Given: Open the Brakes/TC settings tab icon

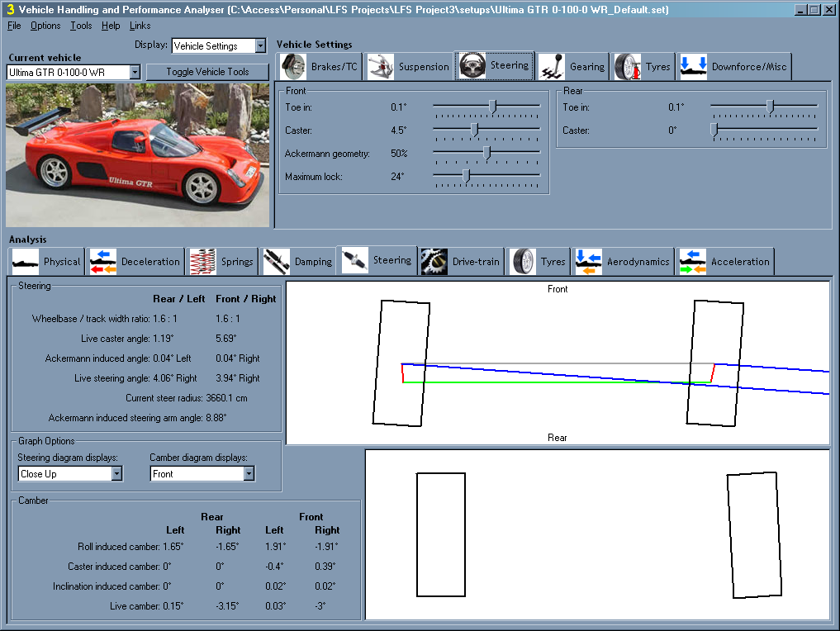Looking at the screenshot, I should point(293,66).
